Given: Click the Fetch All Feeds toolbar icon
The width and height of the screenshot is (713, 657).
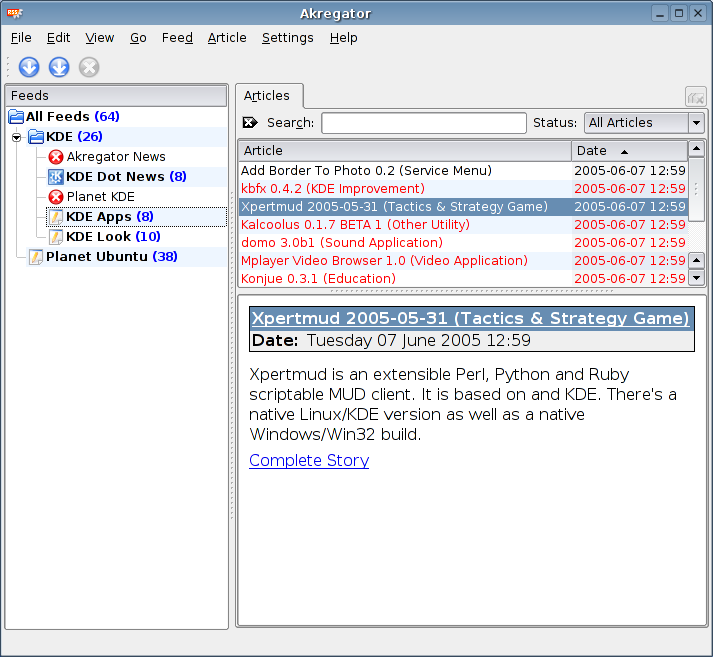Looking at the screenshot, I should [59, 67].
